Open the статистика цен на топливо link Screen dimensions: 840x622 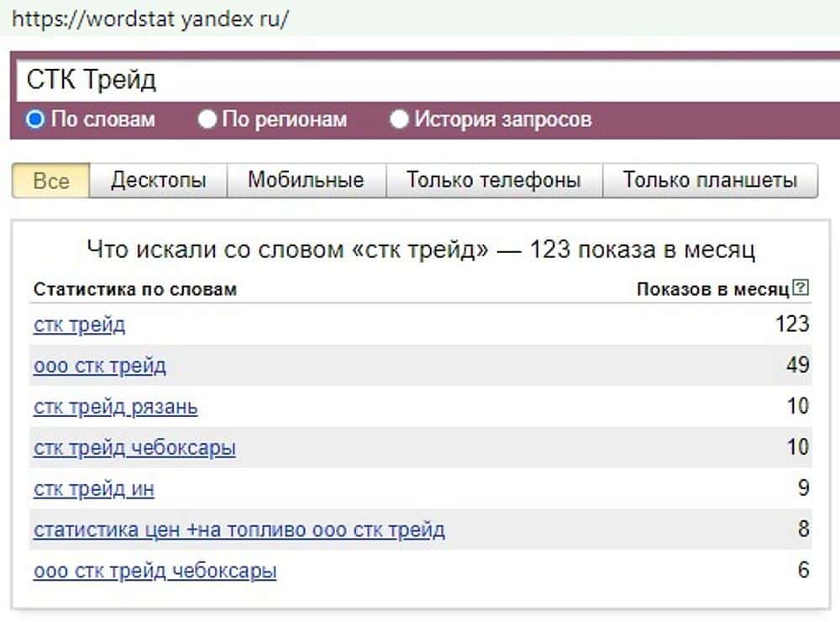coord(239,530)
